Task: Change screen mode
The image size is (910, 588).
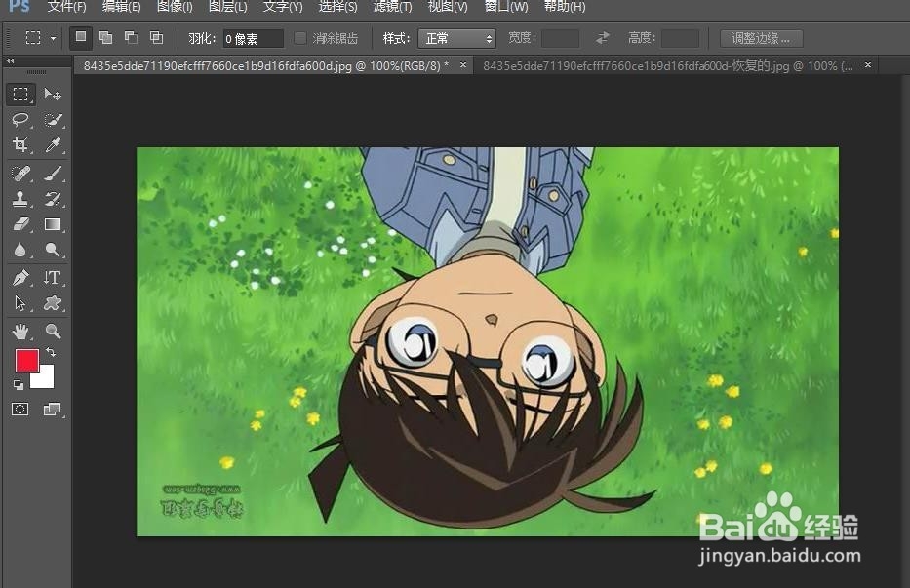Action: point(53,410)
